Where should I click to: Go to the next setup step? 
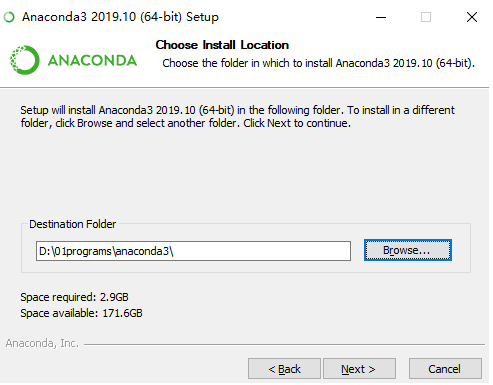[x=359, y=369]
